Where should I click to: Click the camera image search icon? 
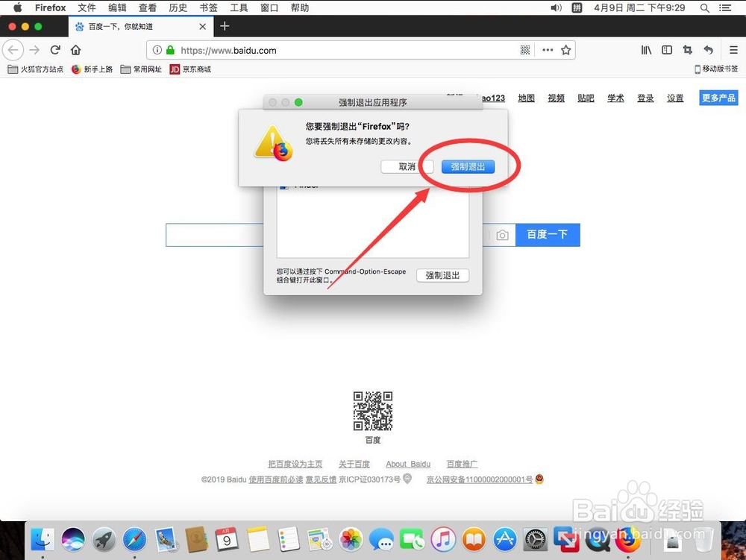pos(502,235)
